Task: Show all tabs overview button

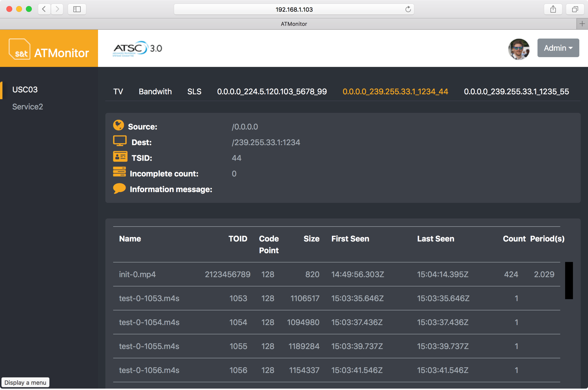Action: coord(575,9)
